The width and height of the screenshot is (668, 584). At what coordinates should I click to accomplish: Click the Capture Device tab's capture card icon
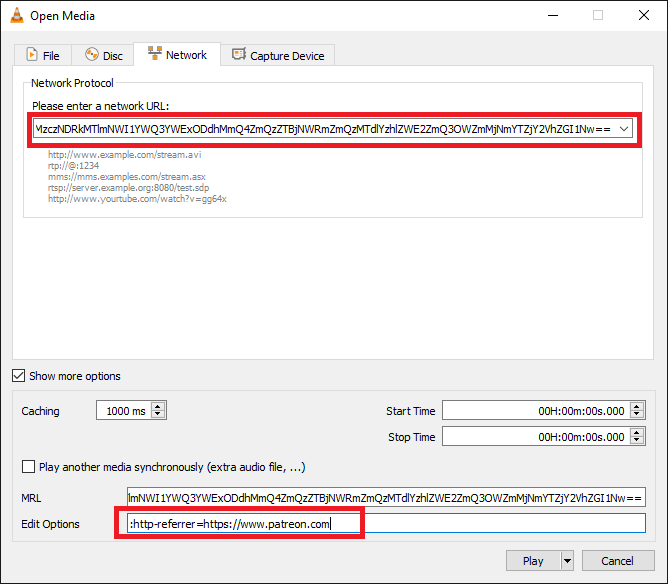pyautogui.click(x=239, y=55)
